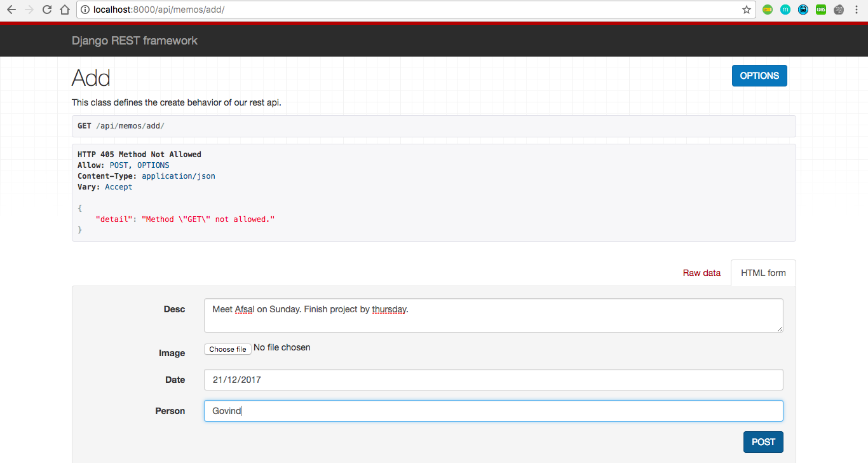The width and height of the screenshot is (868, 463).
Task: Click the 'Add' page heading
Action: pos(91,78)
